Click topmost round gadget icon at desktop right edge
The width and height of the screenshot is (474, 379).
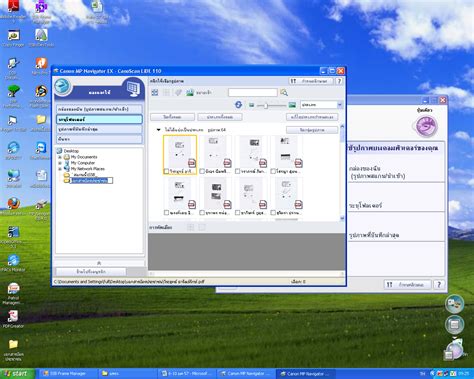click(454, 304)
